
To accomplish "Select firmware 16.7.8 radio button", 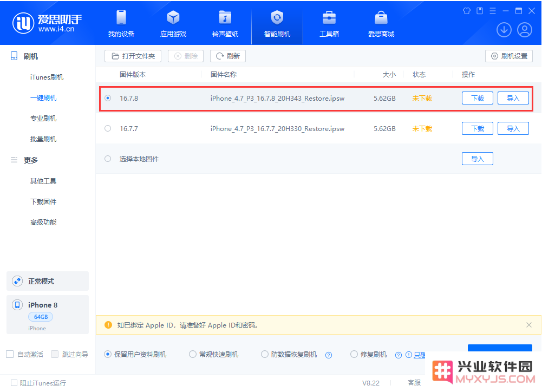I will click(108, 98).
